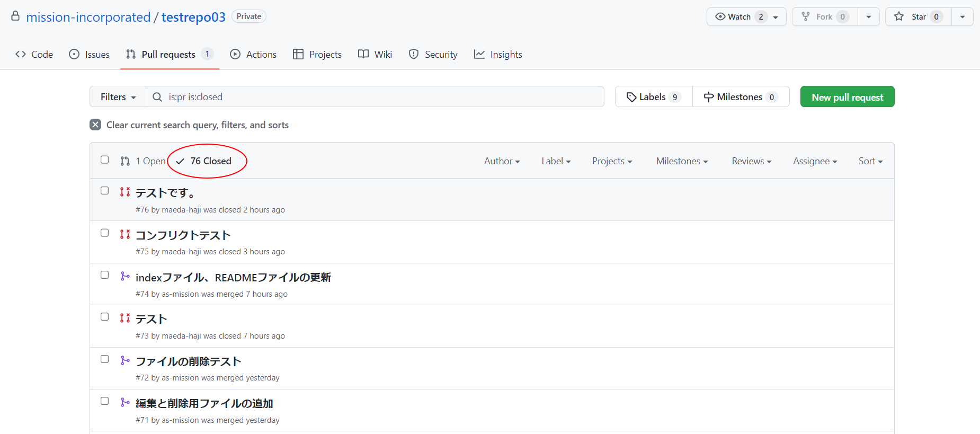
Task: Click the Watch eye icon
Action: pyautogui.click(x=720, y=17)
